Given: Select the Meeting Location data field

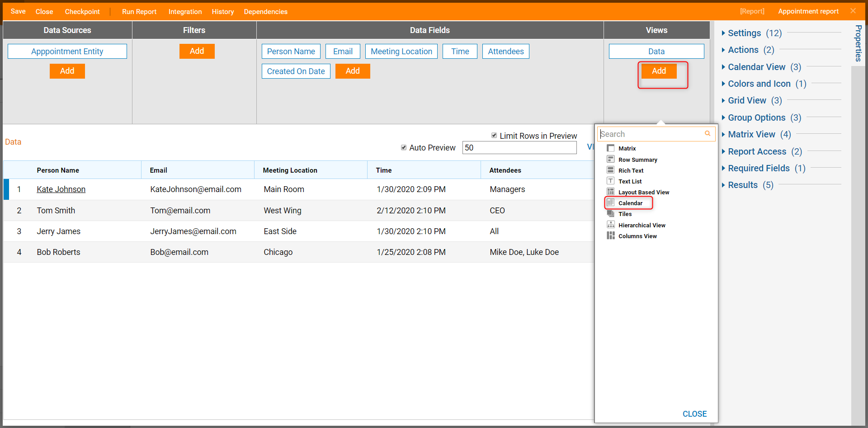Looking at the screenshot, I should pyautogui.click(x=401, y=51).
